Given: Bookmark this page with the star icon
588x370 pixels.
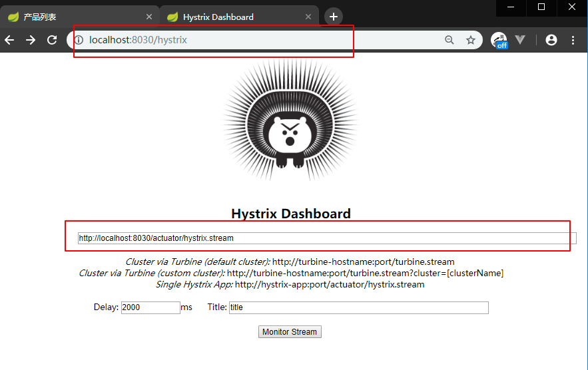Looking at the screenshot, I should 471,40.
